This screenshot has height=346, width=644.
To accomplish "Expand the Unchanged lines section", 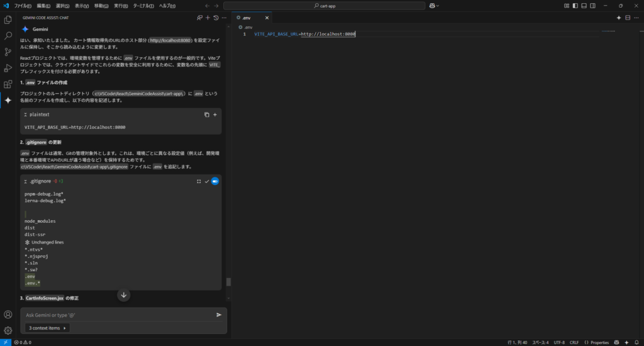I will coord(44,242).
